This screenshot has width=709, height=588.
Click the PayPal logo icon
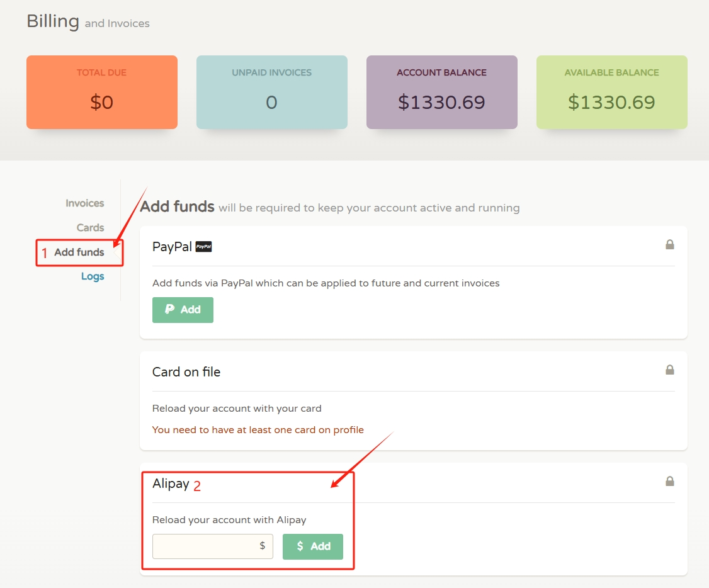click(203, 247)
